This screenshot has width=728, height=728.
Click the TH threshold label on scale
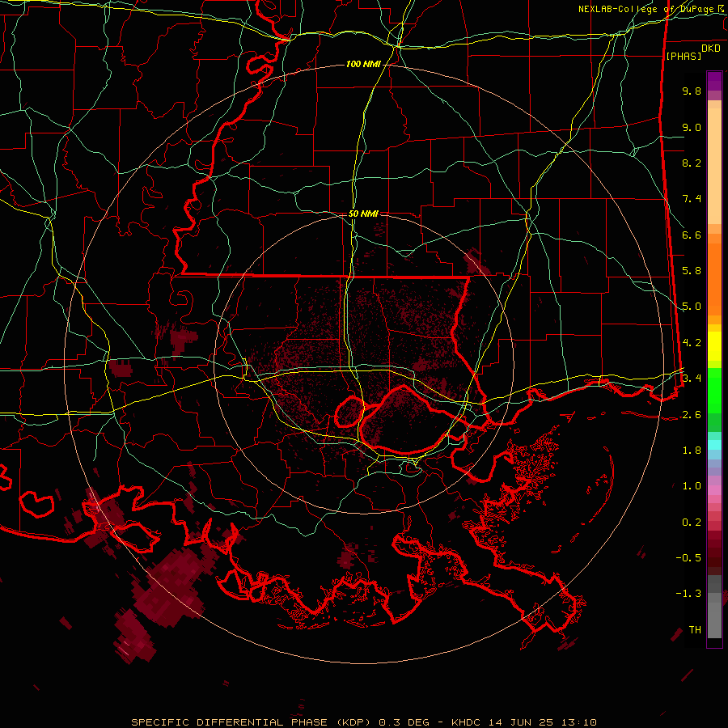[695, 630]
